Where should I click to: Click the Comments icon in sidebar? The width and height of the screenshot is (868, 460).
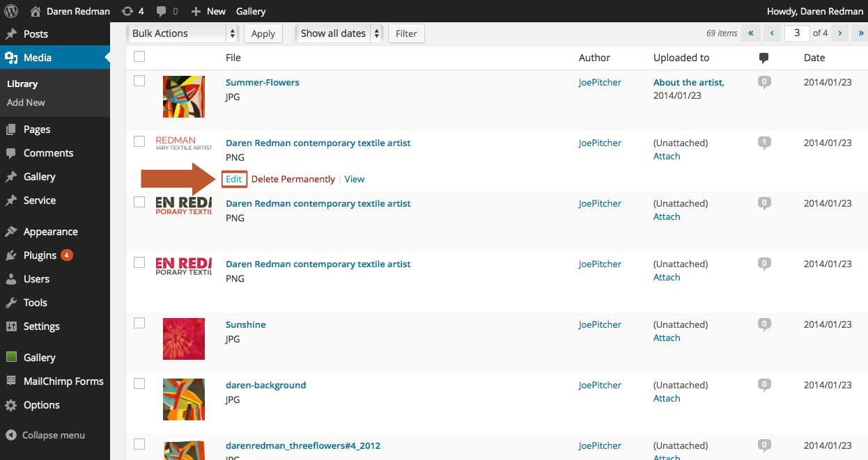(11, 153)
